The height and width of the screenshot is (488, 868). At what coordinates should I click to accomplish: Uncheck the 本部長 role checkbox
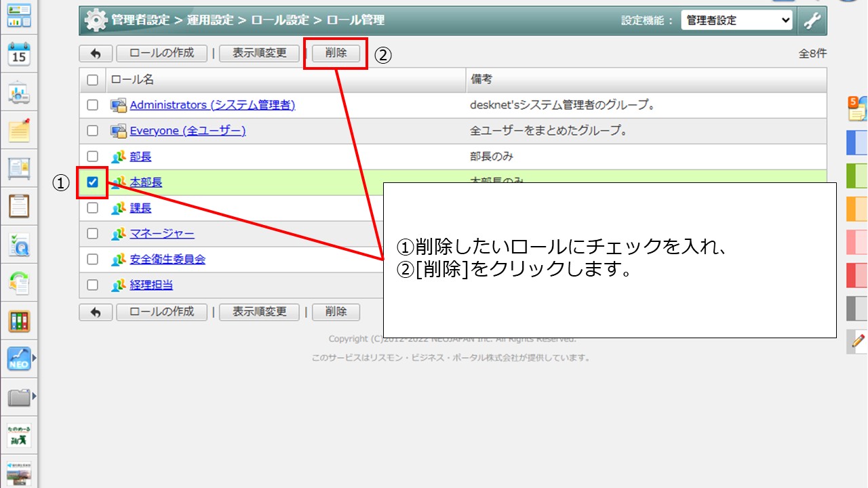[93, 182]
